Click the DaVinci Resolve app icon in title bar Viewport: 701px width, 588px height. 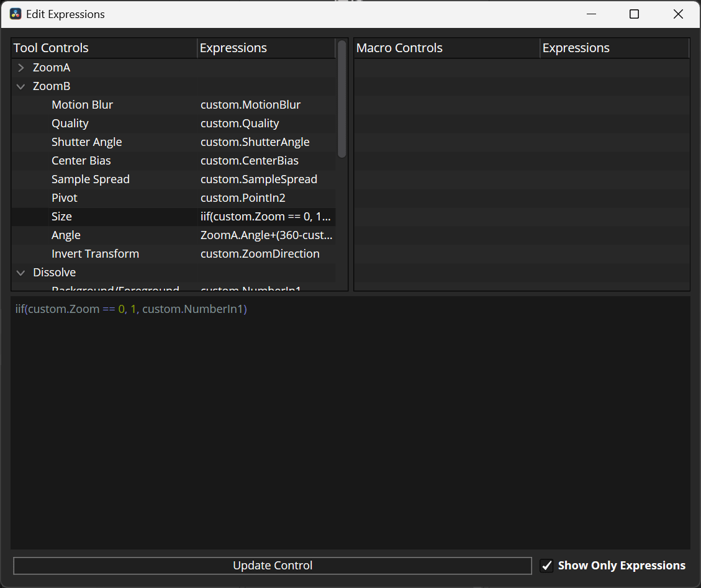[x=16, y=14]
